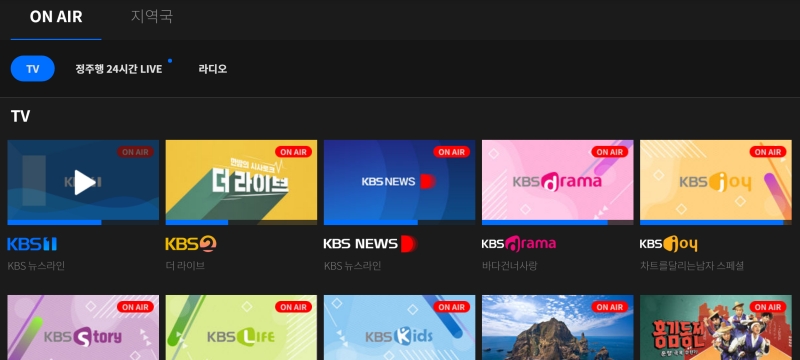Play the KBS1 live stream
The height and width of the screenshot is (360, 800).
(x=85, y=182)
